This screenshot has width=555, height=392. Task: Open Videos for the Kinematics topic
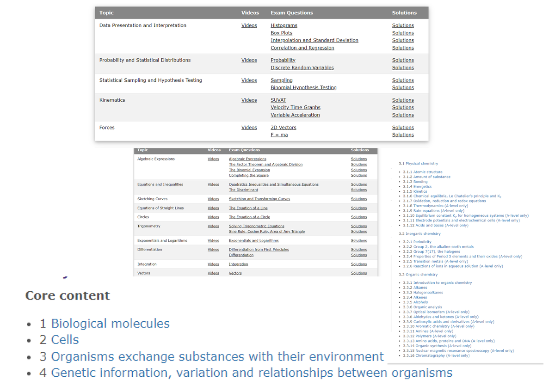(249, 100)
